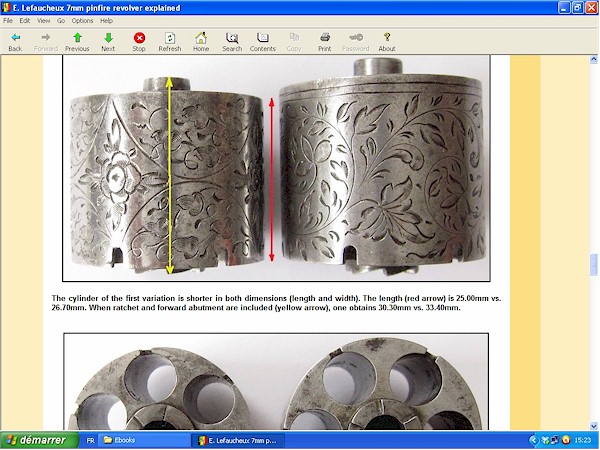Open the Edit menu
Image resolution: width=600 pixels, height=450 pixels.
pyautogui.click(x=25, y=21)
